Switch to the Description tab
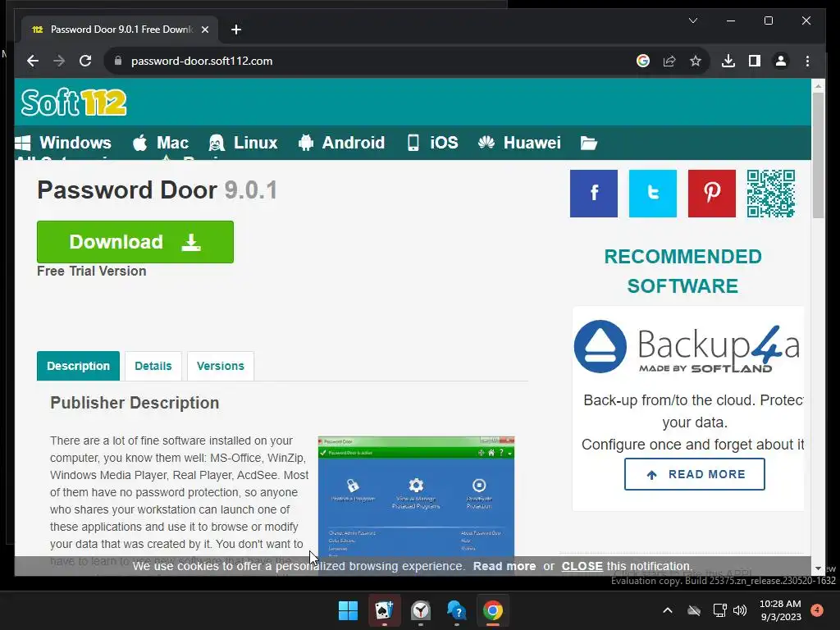This screenshot has width=840, height=630. coord(78,366)
